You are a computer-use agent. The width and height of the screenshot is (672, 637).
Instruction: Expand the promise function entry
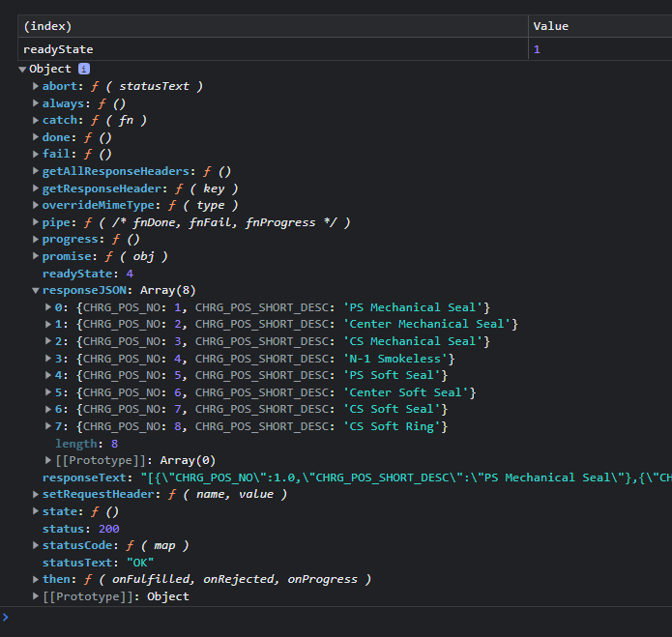pos(36,256)
